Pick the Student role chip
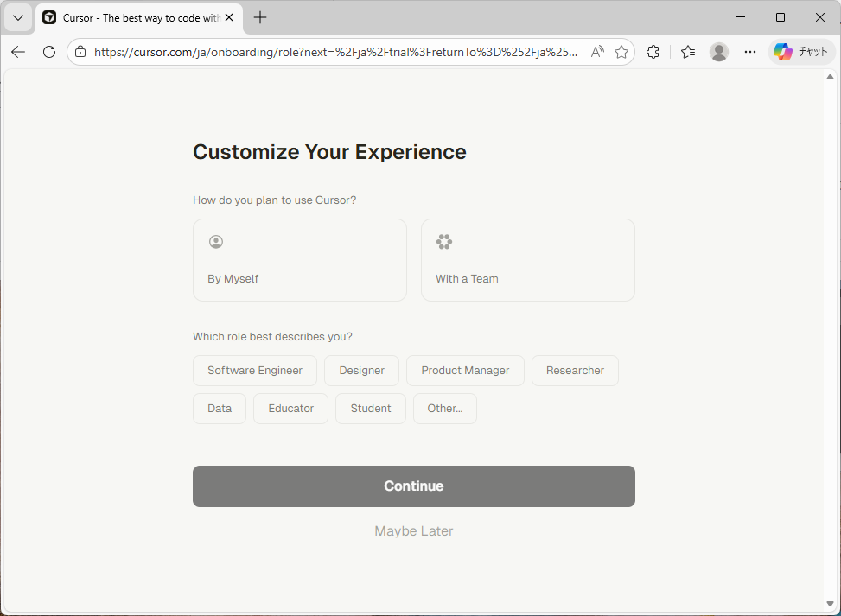This screenshot has height=616, width=841. [x=371, y=409]
